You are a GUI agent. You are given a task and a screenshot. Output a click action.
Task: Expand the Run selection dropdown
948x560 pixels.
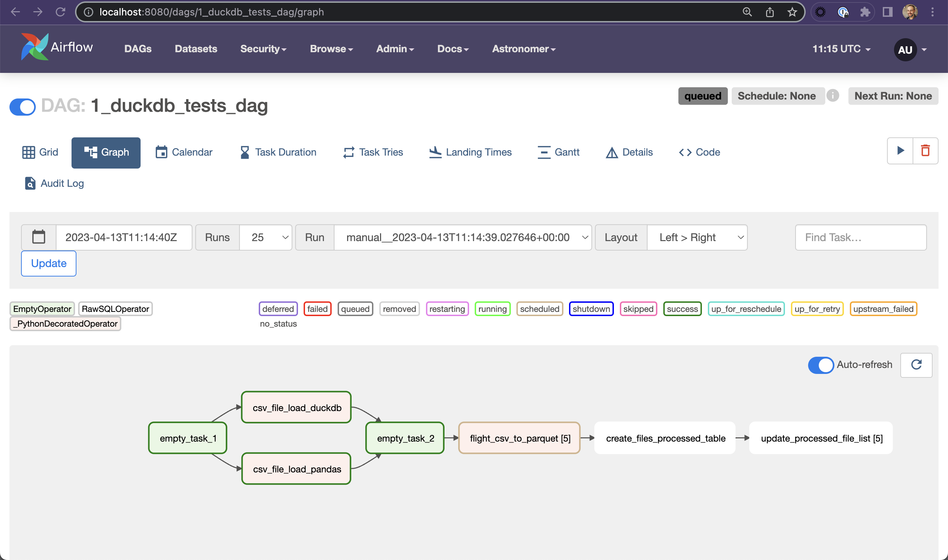tap(462, 237)
